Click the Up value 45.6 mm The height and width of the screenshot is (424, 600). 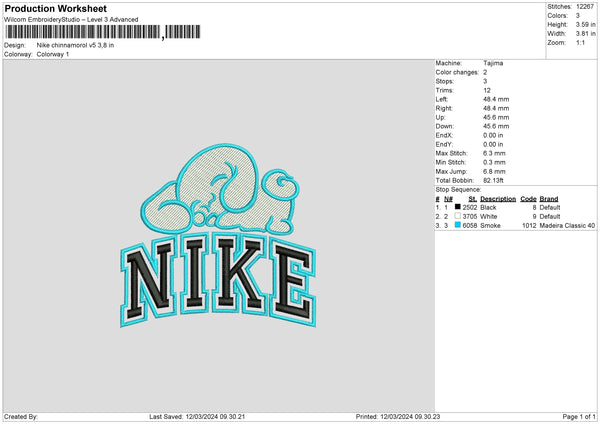[496, 117]
